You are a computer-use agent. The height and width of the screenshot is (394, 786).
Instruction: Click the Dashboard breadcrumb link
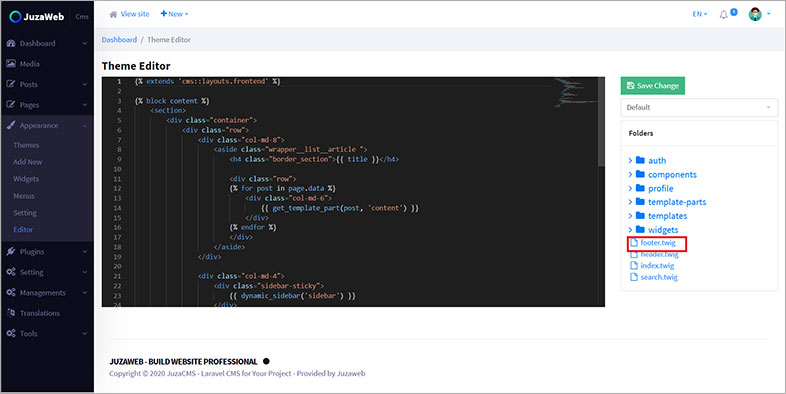(119, 40)
